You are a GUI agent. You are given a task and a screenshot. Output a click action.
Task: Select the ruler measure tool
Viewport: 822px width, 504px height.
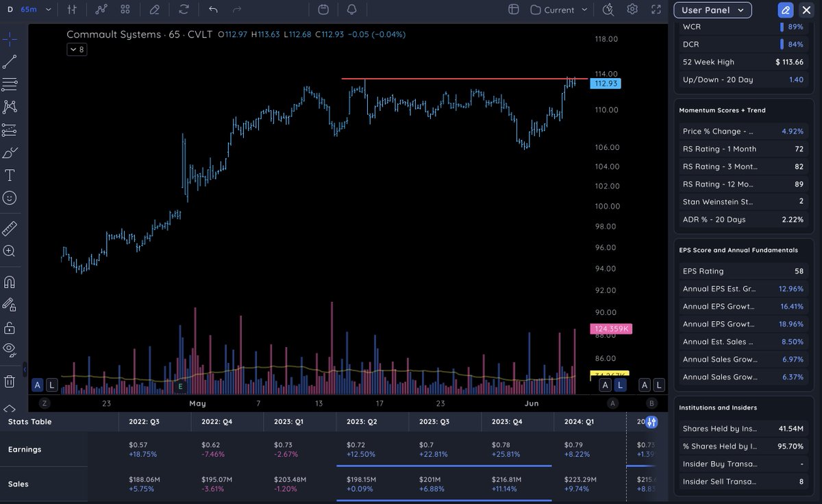click(x=10, y=228)
